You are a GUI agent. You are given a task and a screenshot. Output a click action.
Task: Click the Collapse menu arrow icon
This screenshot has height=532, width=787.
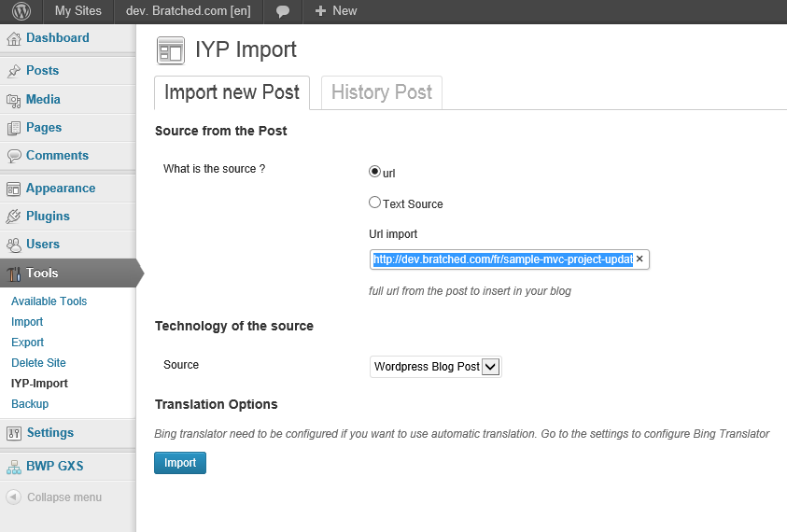[14, 497]
